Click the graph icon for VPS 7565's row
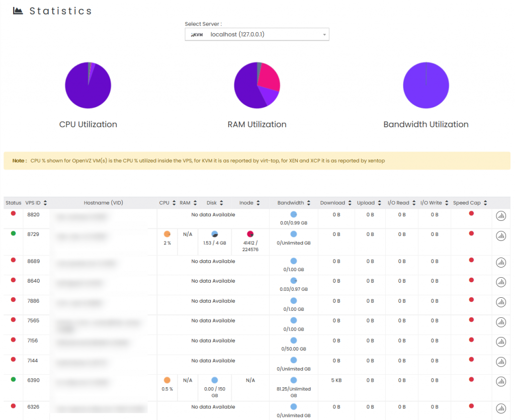The width and height of the screenshot is (515, 420). [500, 322]
